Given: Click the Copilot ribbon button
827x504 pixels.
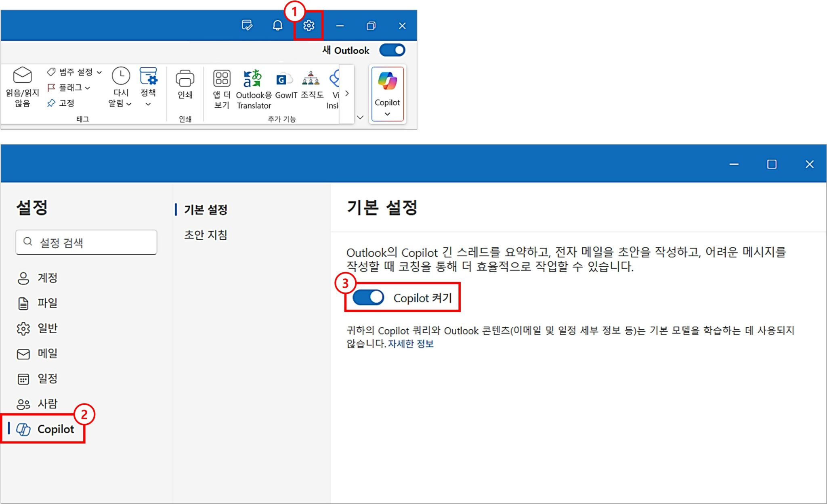Looking at the screenshot, I should coord(387,94).
